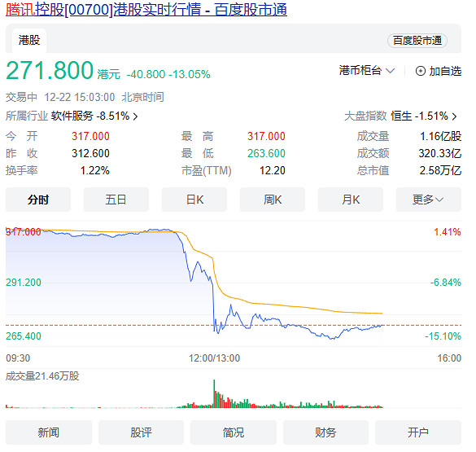This screenshot has width=476, height=452.
Task: Expand the 港币柜台 dropdown
Action: (367, 71)
